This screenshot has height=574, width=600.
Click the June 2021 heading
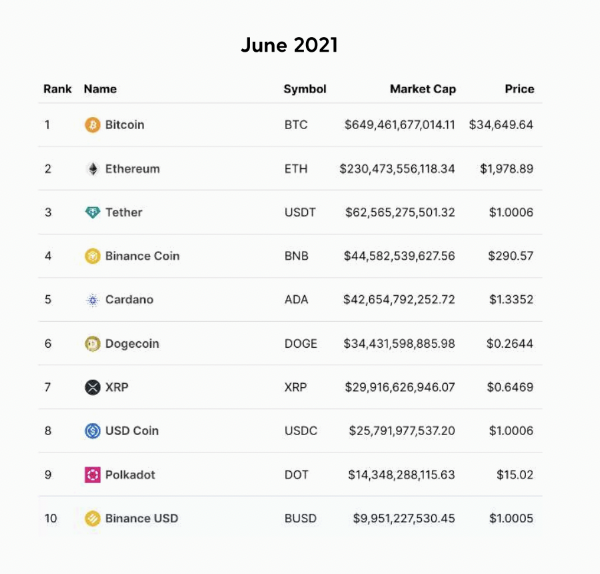click(x=289, y=45)
